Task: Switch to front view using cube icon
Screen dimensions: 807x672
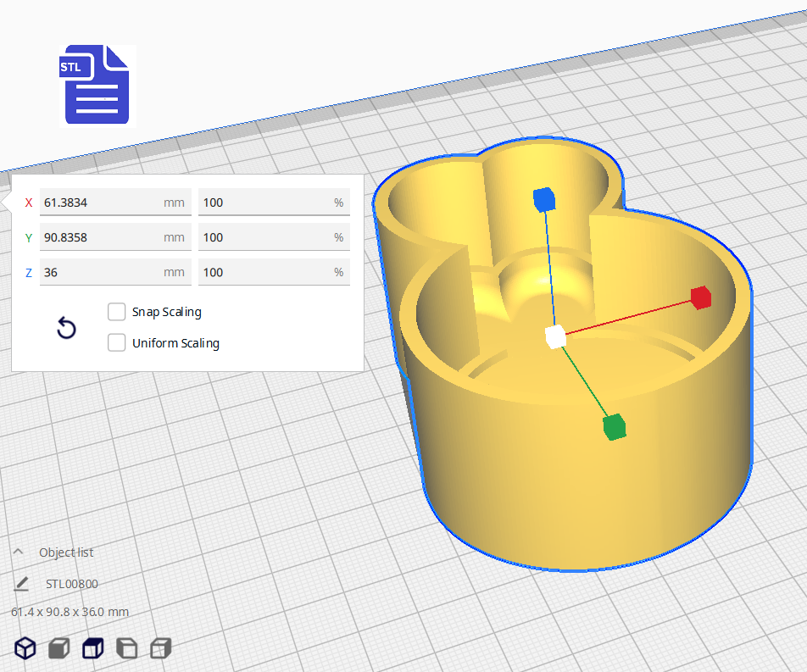Action: (58, 649)
